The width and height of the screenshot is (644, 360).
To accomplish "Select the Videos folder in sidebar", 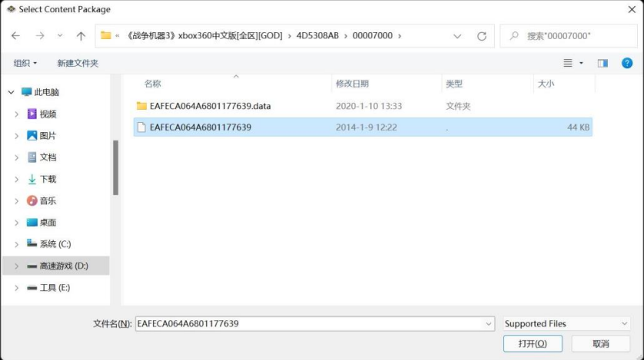I will click(48, 114).
